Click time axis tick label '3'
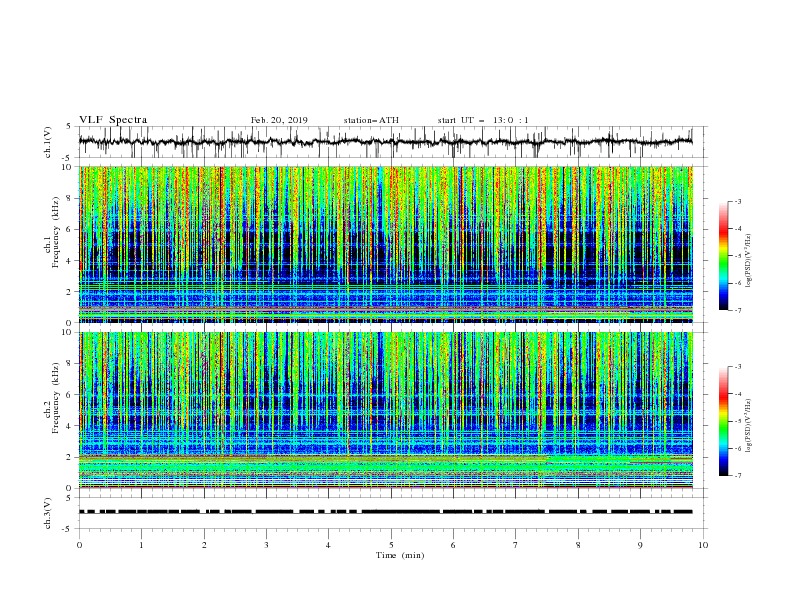 266,545
